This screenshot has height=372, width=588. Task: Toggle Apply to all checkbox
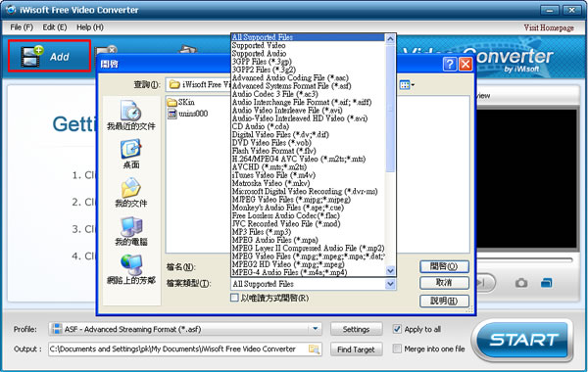pos(397,329)
